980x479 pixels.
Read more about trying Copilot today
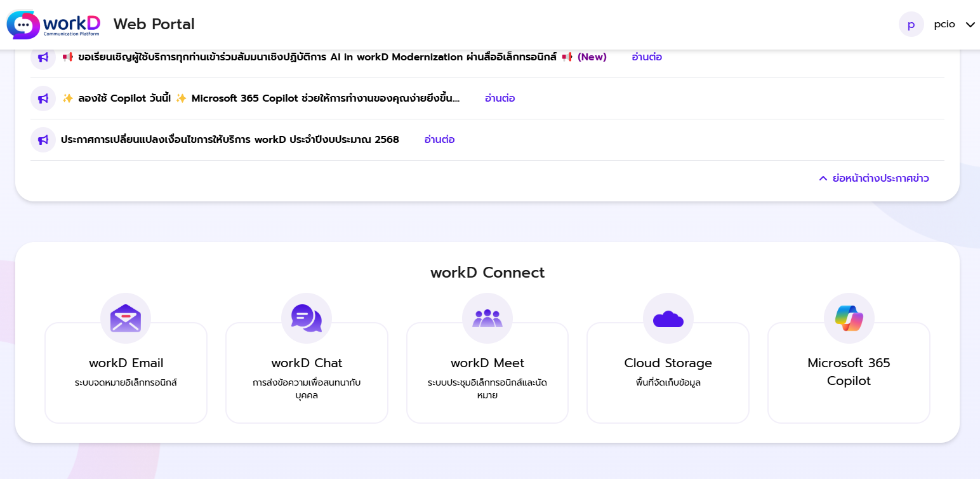[x=500, y=98]
